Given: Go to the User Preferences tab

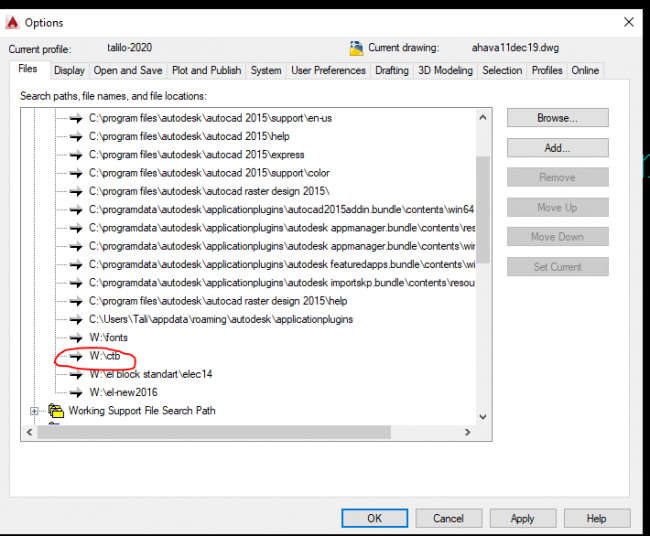Looking at the screenshot, I should (329, 71).
